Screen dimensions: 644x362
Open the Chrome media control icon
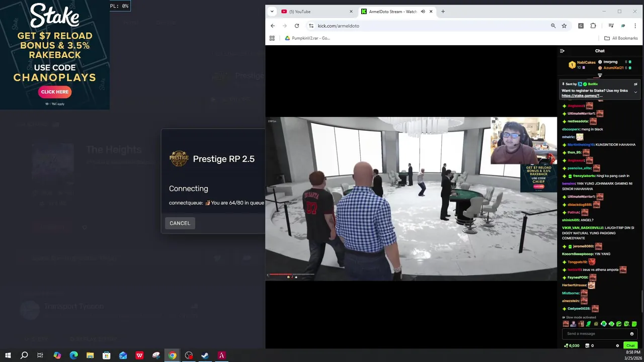pos(611,26)
